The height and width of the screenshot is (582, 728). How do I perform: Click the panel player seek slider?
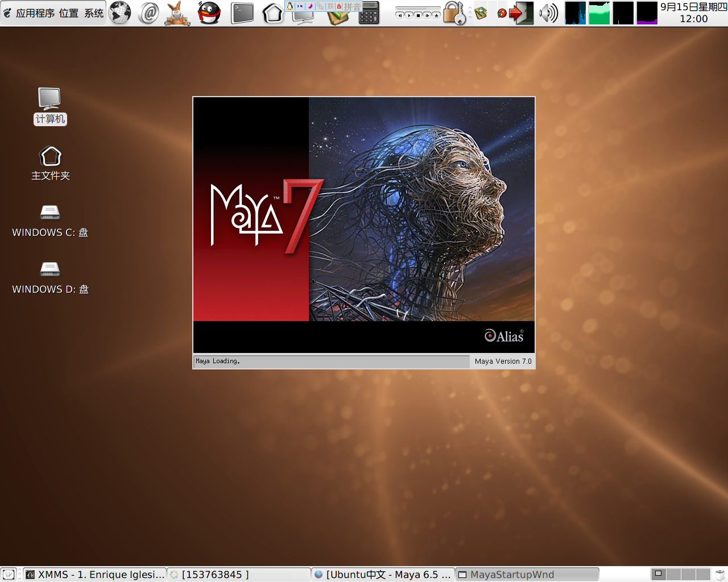pos(418,8)
